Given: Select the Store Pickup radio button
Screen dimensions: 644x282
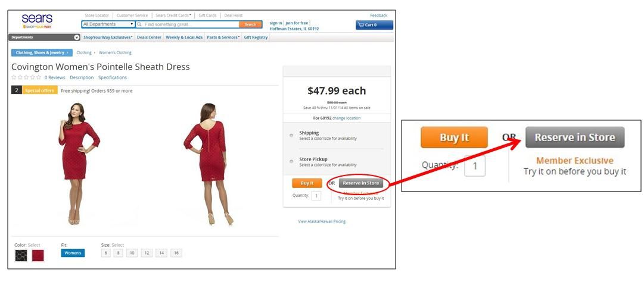Looking at the screenshot, I should click(291, 161).
